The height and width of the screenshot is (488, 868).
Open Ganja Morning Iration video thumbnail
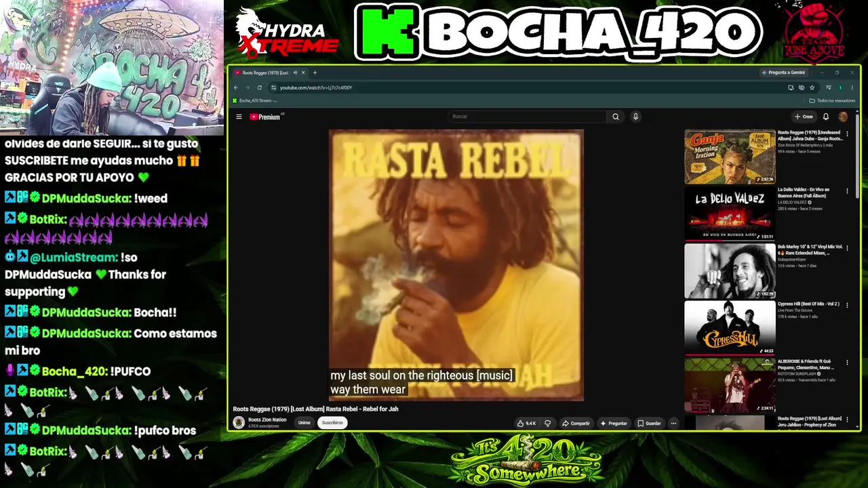730,157
